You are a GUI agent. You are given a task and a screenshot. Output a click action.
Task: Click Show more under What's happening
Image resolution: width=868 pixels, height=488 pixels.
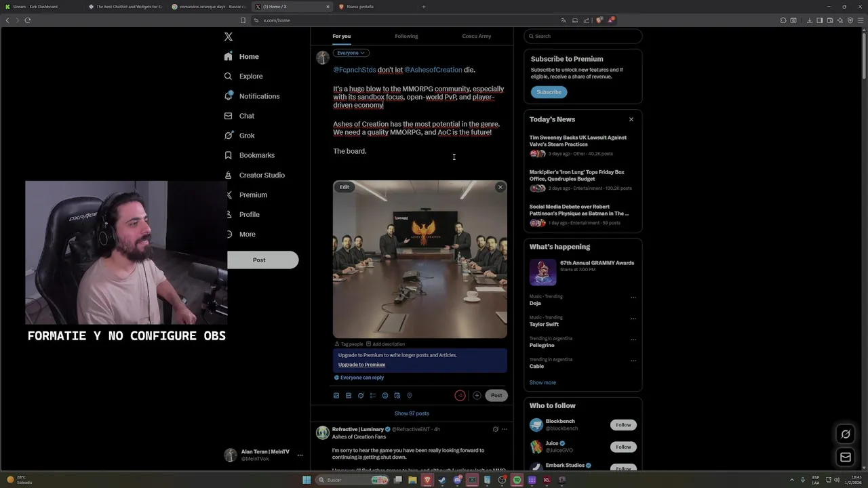[x=542, y=382]
